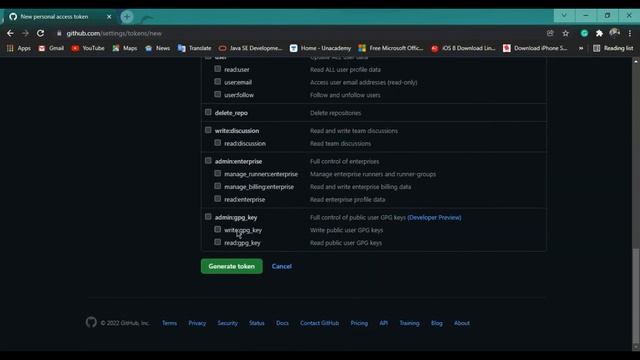This screenshot has width=640, height=360.
Task: Click the Cancel link
Action: (282, 266)
